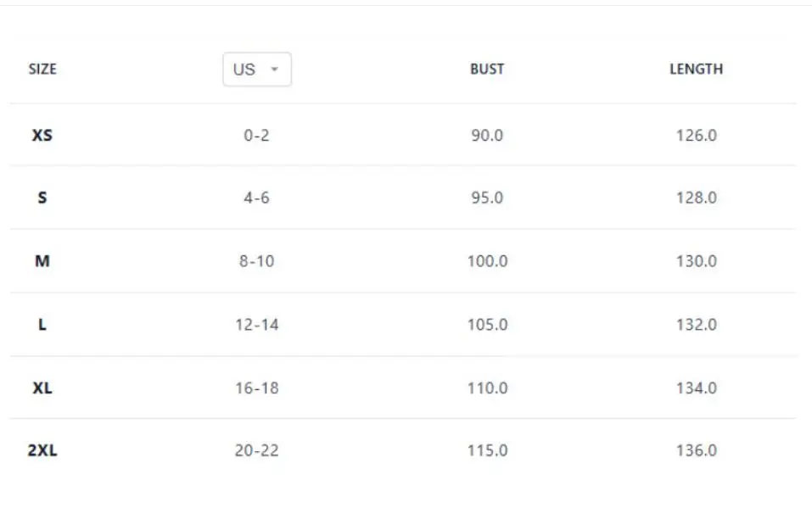Select the 2XL size row label
812x530 pixels.
[x=42, y=450]
